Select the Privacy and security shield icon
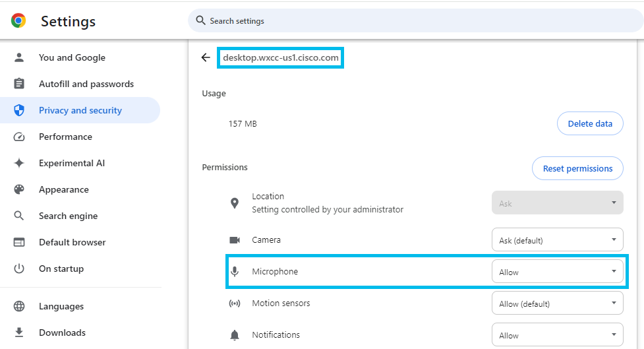The width and height of the screenshot is (644, 349). tap(19, 110)
